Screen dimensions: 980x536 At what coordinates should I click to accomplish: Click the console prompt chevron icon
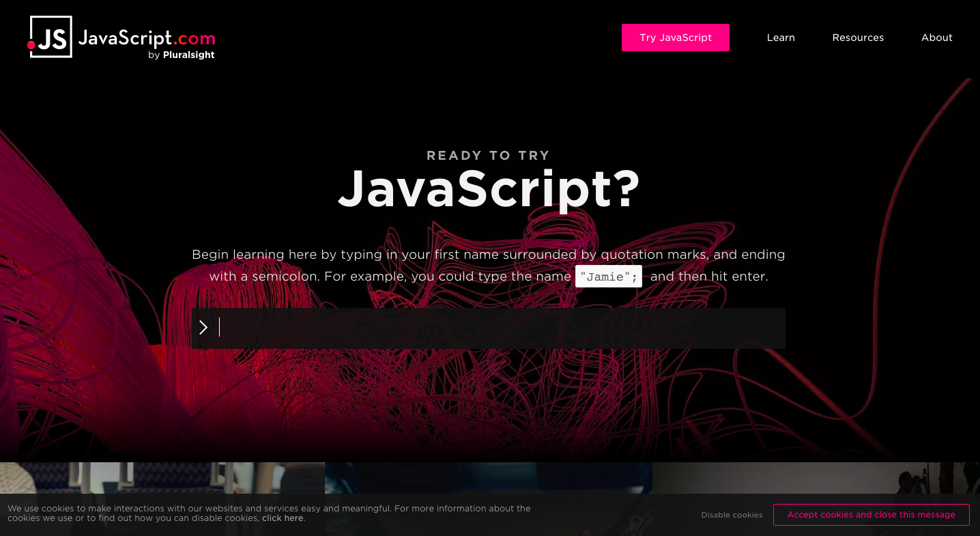pyautogui.click(x=203, y=328)
